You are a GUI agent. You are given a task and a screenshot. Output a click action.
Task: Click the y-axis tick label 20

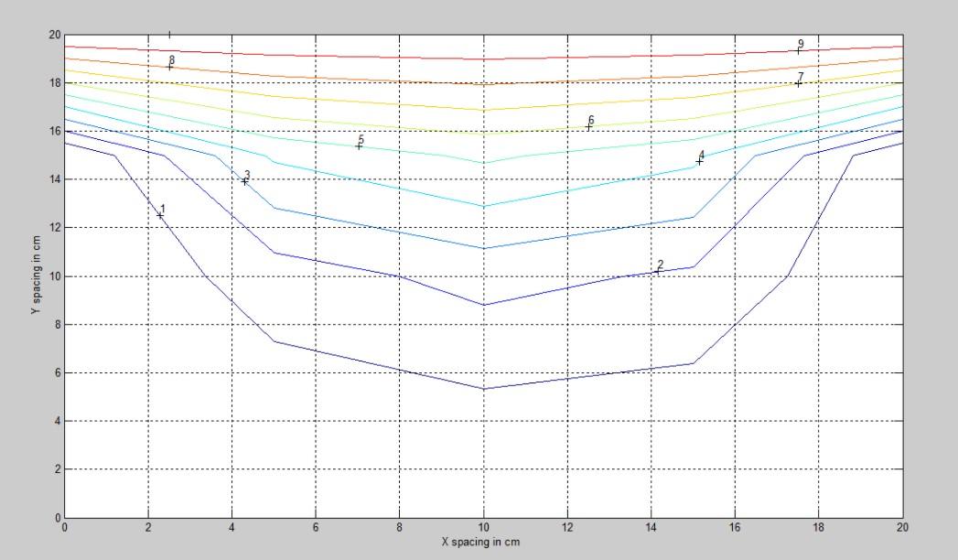55,35
